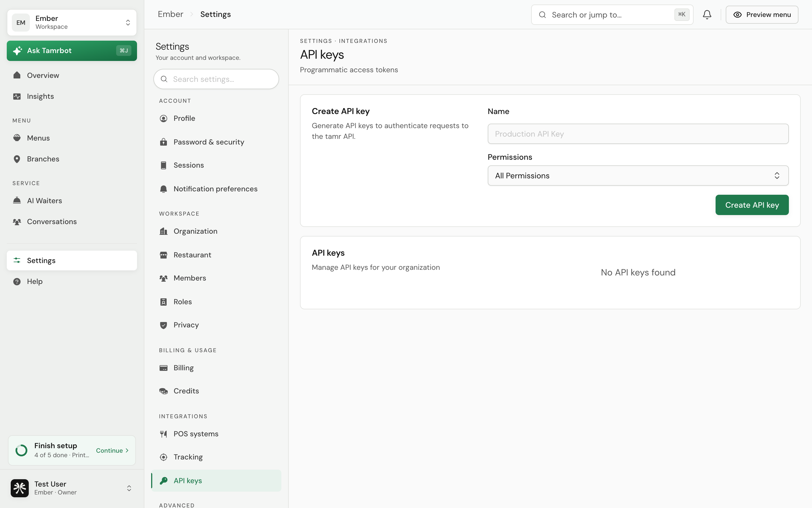Click the Tamrbot sparkle icon
Screen dimensions: 812x508
pyautogui.click(x=17, y=51)
